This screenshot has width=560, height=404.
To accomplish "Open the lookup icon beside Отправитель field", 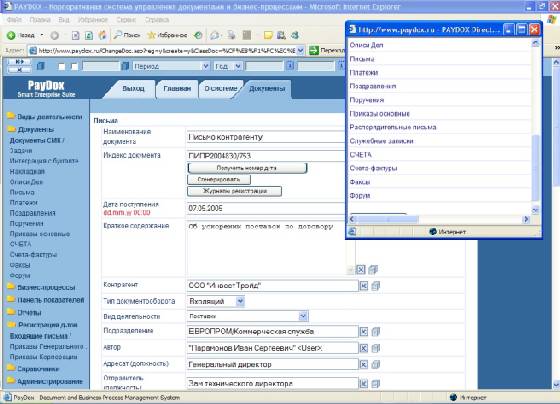I will pos(376,384).
